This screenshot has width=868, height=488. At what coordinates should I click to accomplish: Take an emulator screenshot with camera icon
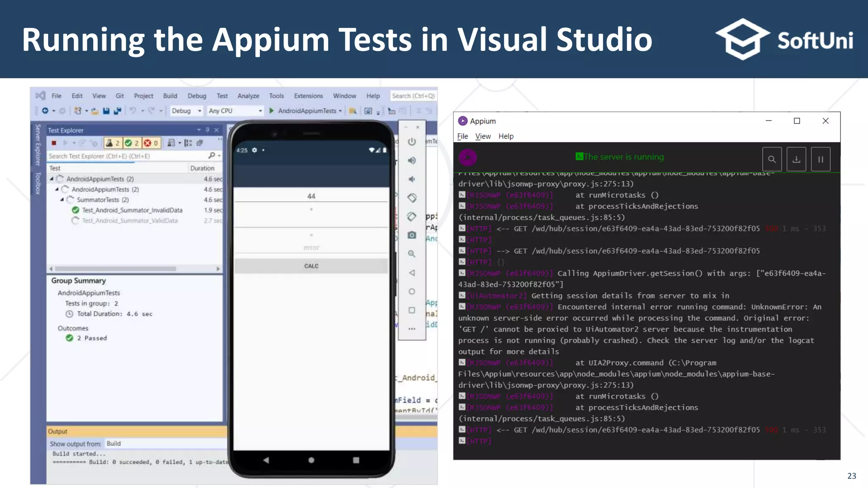[412, 235]
